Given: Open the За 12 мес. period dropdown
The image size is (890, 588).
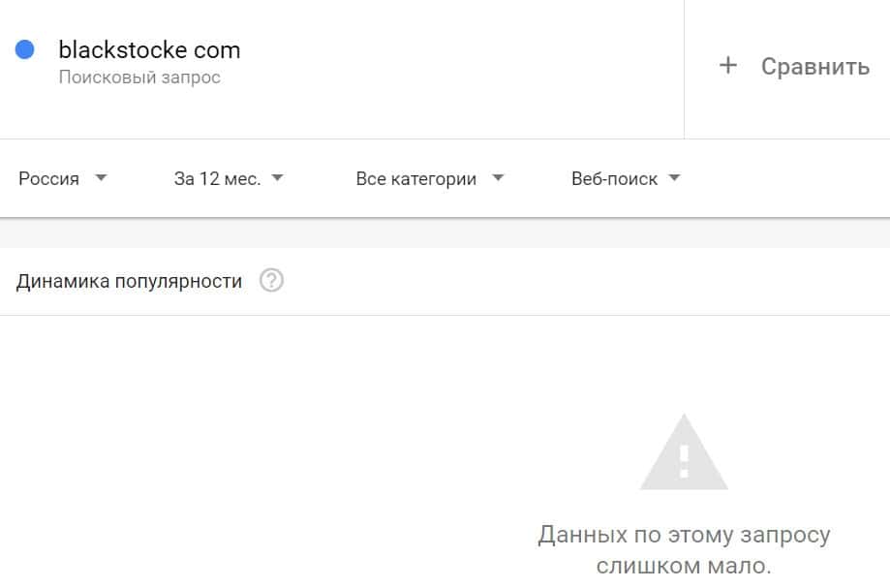Looking at the screenshot, I should tap(217, 179).
